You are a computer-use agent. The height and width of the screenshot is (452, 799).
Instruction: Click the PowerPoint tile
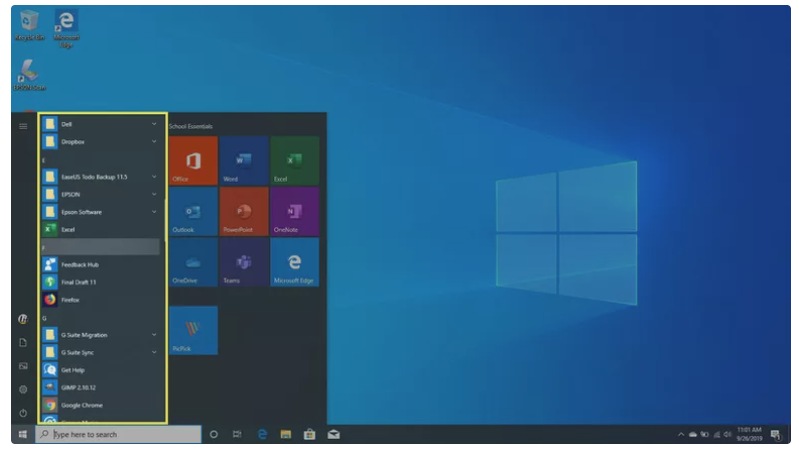tap(241, 211)
